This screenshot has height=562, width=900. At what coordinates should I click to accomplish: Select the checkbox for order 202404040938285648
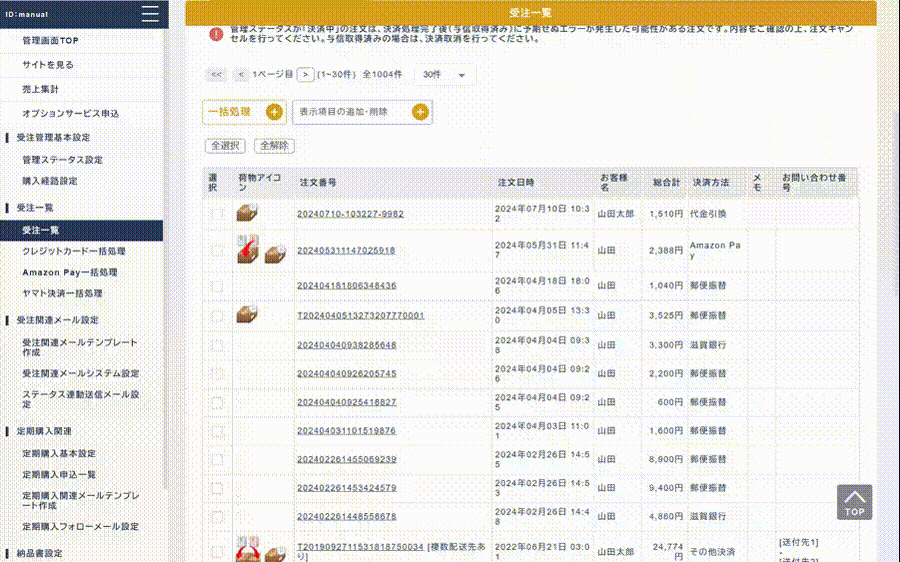(217, 345)
